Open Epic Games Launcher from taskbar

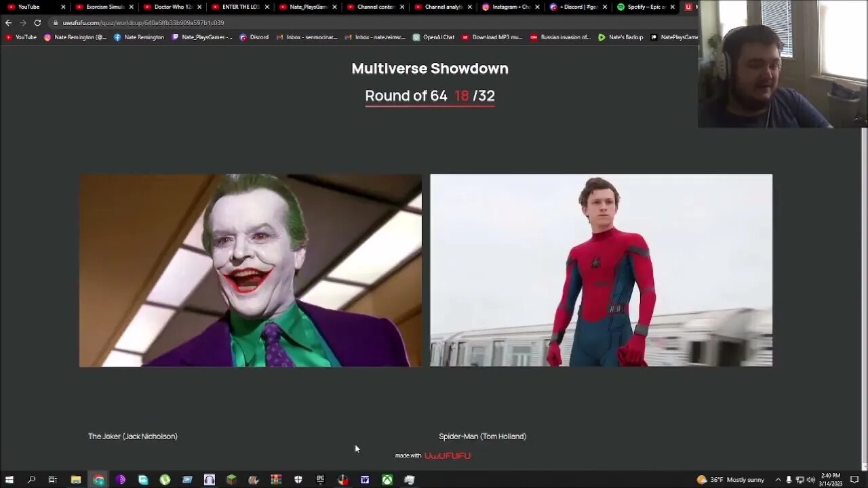pyautogui.click(x=320, y=480)
